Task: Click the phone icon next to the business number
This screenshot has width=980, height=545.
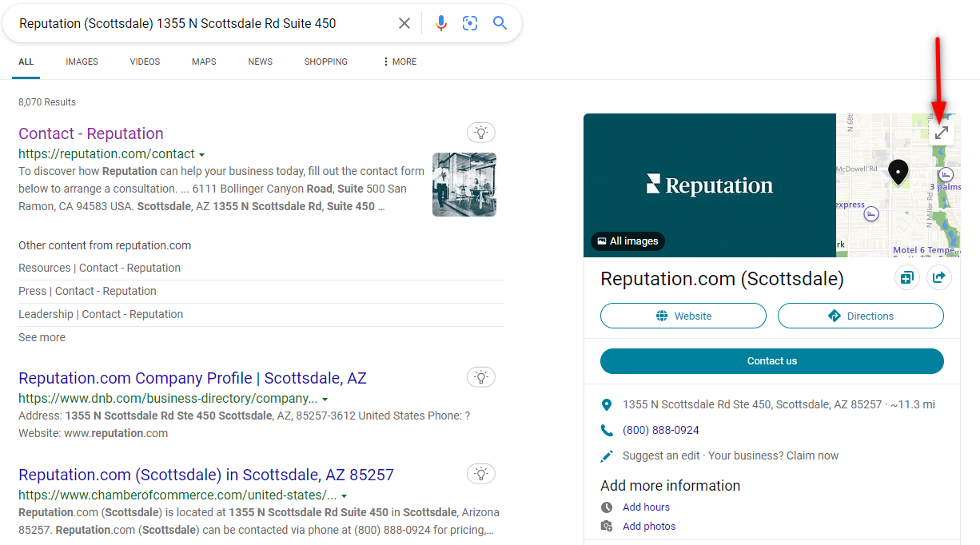Action: [x=606, y=429]
